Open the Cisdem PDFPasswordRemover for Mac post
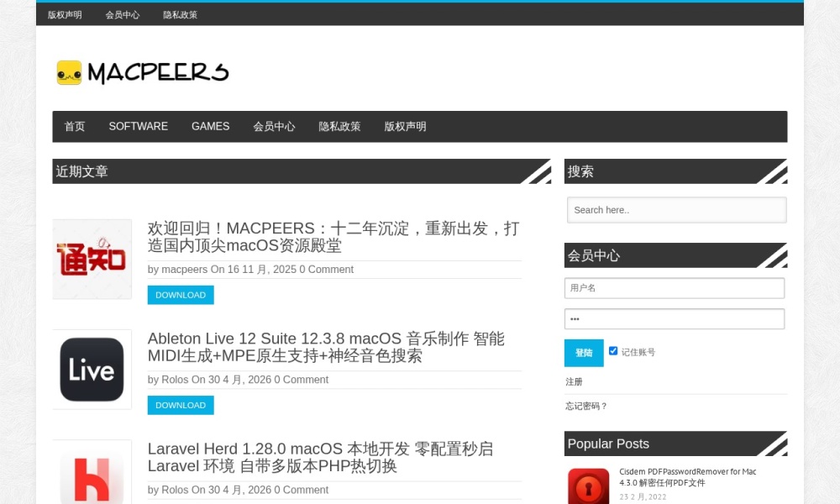 688,477
